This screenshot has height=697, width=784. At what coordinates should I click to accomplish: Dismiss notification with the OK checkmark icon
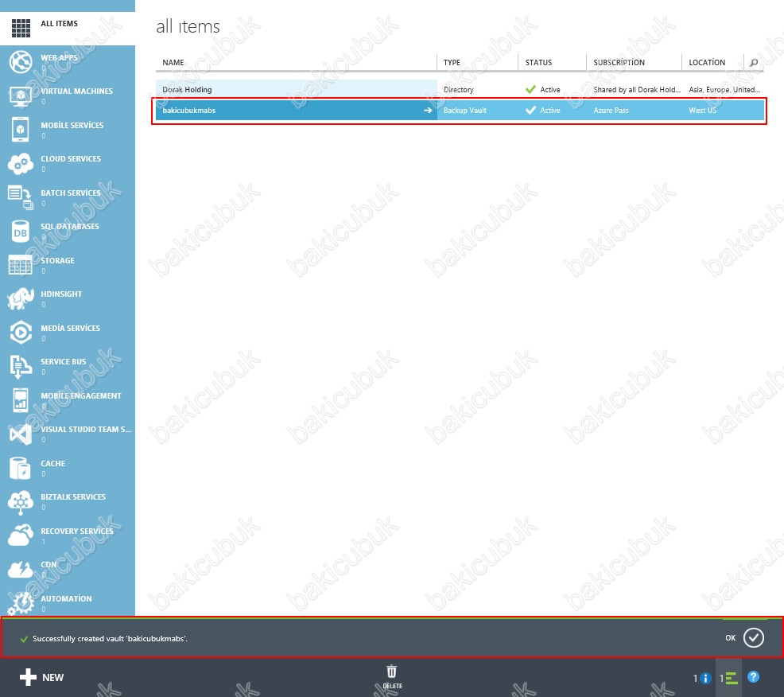(x=754, y=637)
